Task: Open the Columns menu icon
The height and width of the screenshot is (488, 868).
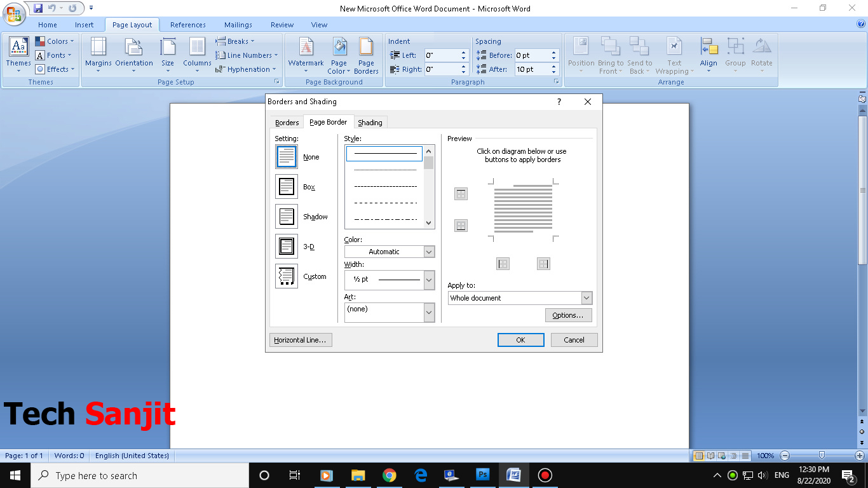Action: (197, 46)
